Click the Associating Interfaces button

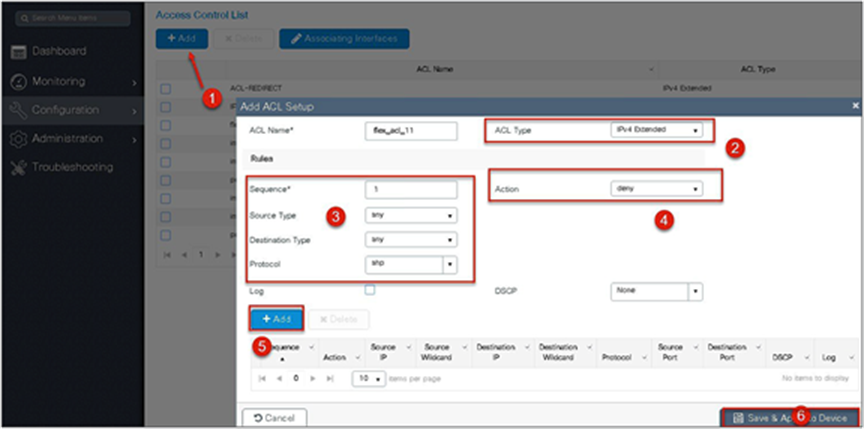click(344, 39)
